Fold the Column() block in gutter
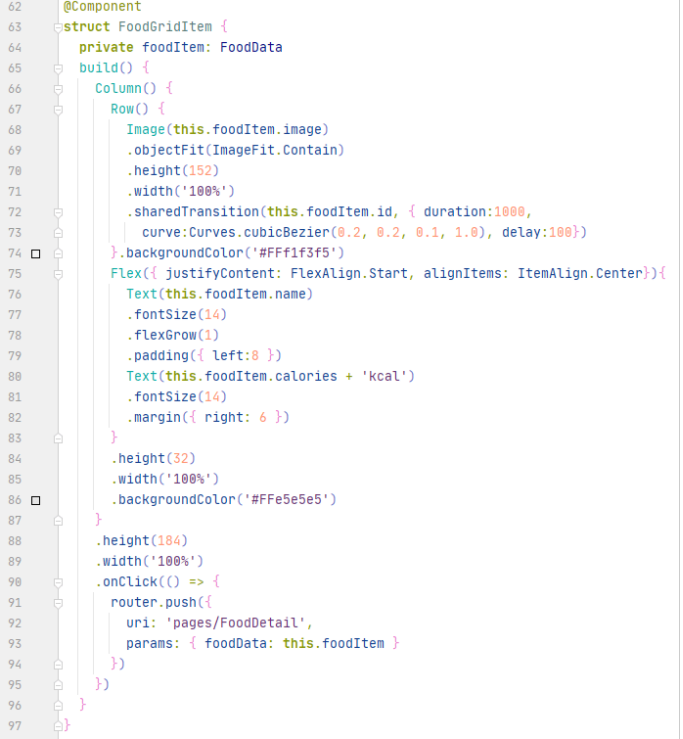683x739 pixels. 57,88
